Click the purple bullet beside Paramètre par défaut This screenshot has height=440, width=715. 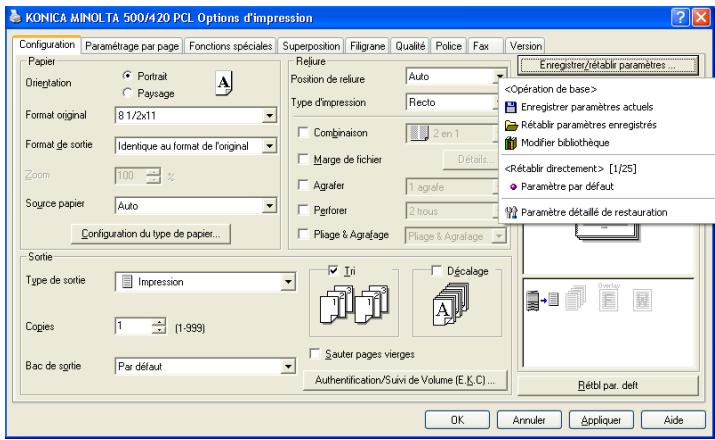[513, 186]
